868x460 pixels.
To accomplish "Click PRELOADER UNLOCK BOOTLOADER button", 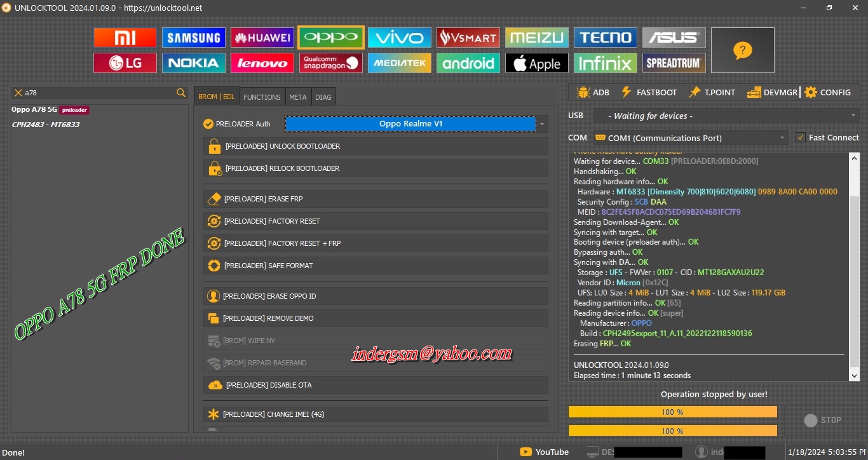I will point(376,146).
